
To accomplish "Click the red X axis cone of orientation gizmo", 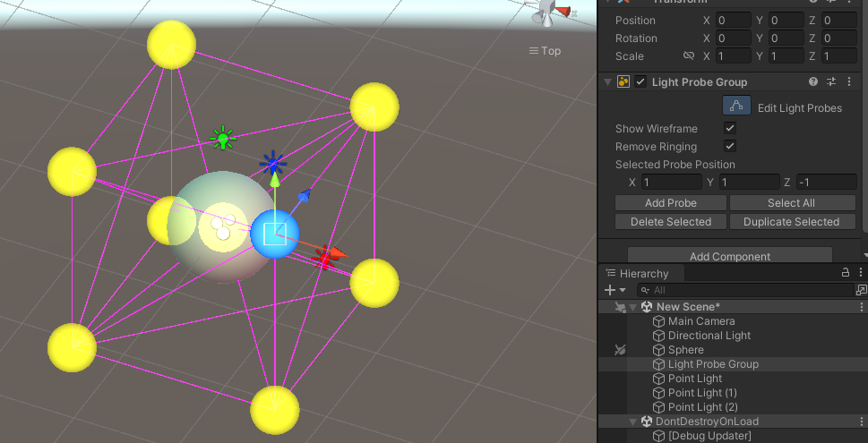I will click(x=563, y=11).
